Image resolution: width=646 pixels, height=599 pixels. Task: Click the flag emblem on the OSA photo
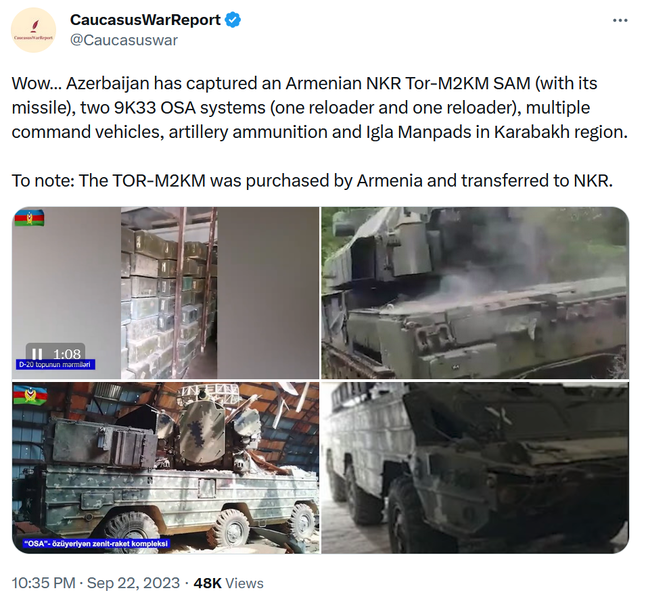(30, 395)
